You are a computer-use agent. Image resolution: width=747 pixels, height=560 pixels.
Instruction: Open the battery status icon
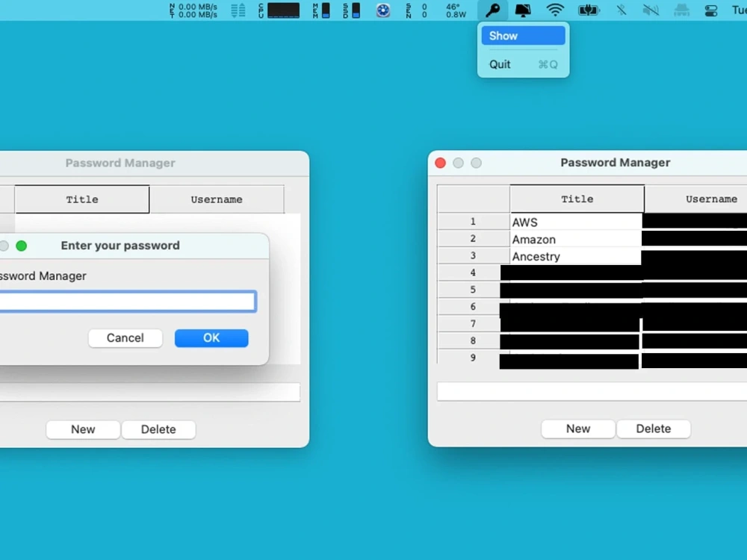(x=589, y=10)
